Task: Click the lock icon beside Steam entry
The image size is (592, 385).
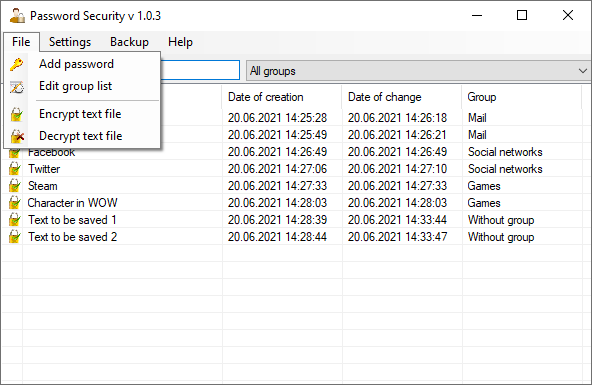Action: (14, 186)
